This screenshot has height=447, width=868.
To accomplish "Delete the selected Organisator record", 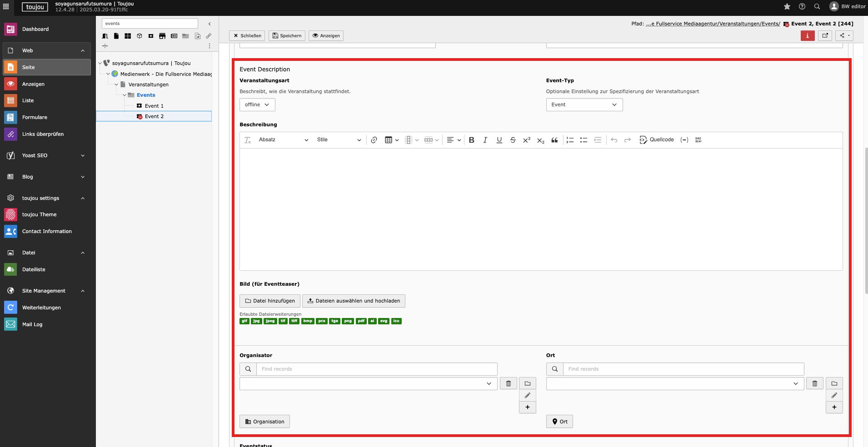I will click(x=508, y=383).
